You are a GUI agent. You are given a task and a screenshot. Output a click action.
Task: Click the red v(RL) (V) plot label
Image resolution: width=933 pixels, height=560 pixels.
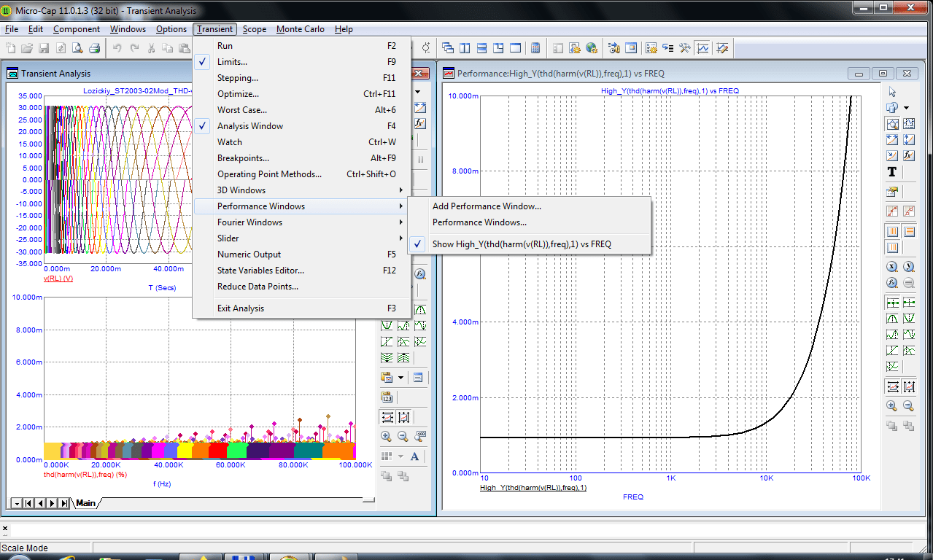click(x=58, y=279)
